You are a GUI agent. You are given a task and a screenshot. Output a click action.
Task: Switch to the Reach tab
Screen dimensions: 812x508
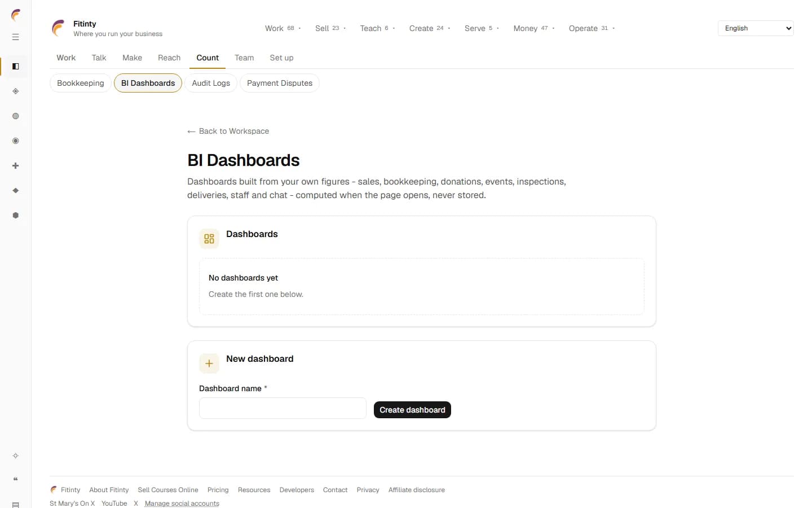169,58
